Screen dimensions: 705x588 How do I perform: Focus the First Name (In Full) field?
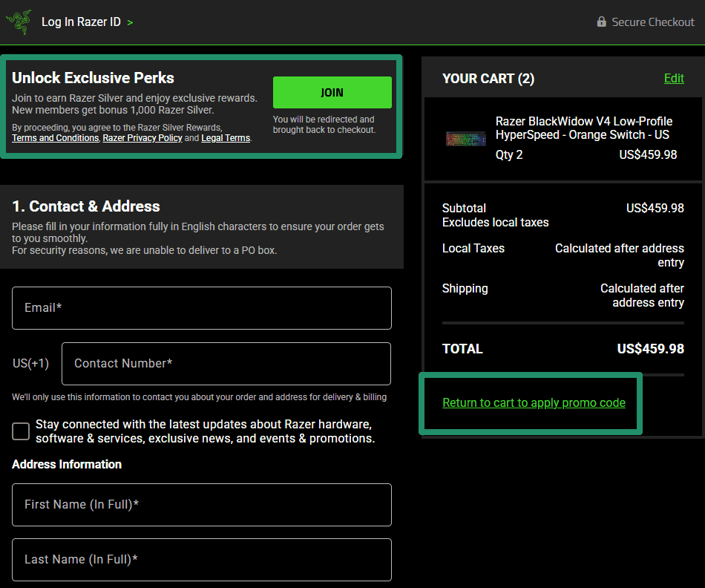[201, 505]
